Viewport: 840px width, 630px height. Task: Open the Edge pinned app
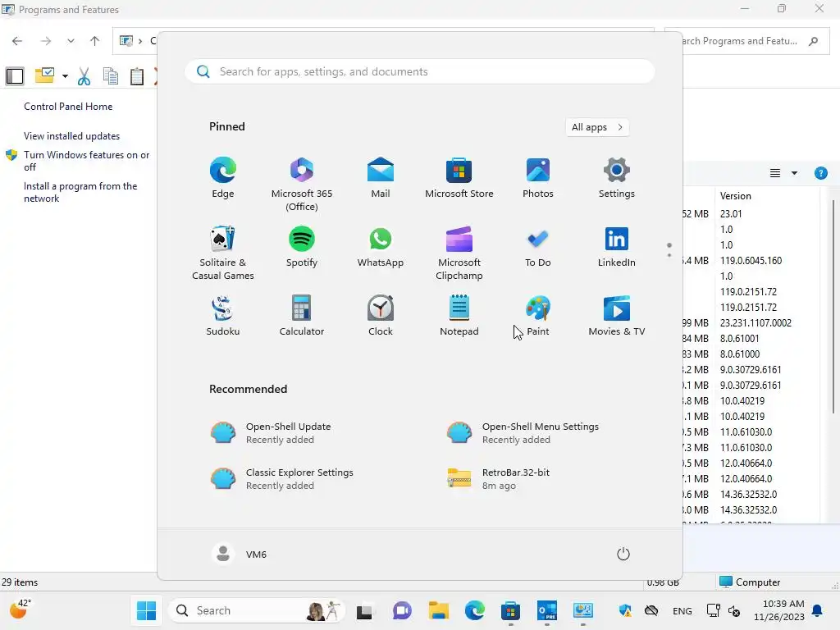click(x=223, y=178)
